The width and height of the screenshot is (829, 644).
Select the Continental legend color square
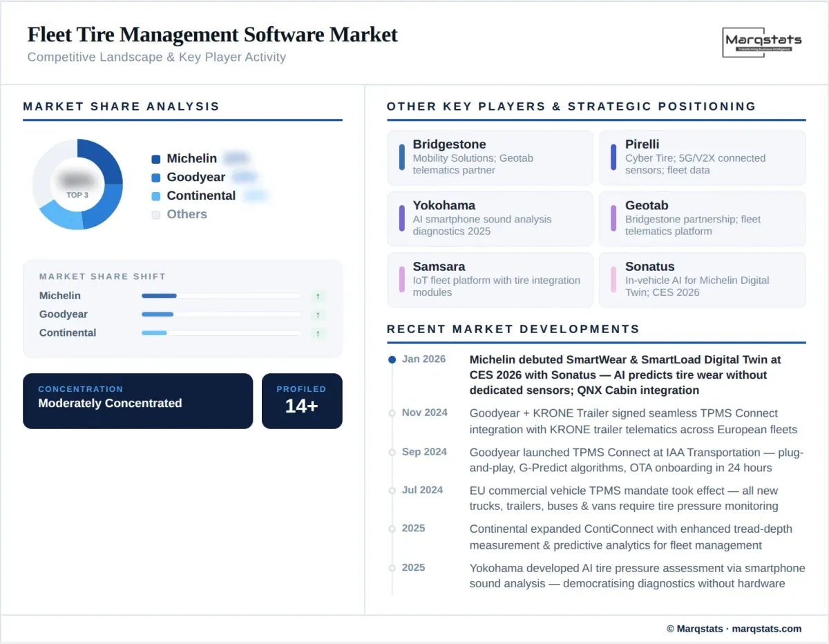click(155, 196)
